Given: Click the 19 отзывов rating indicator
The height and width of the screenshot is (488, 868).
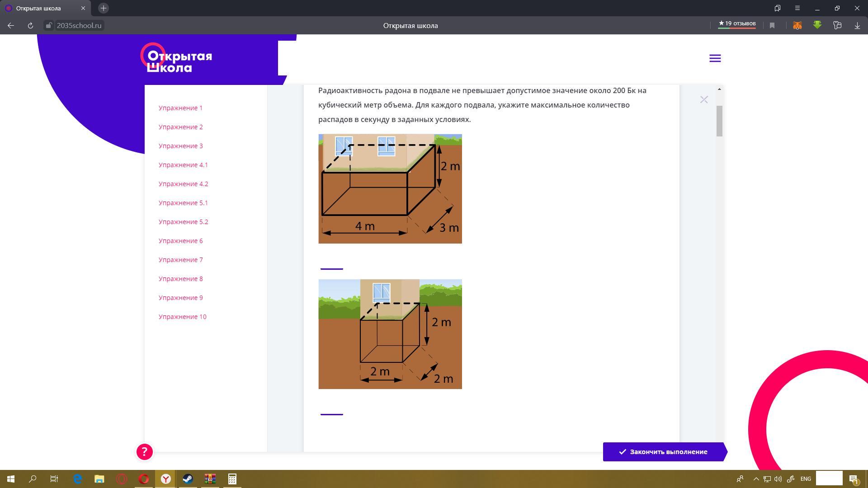Looking at the screenshot, I should tap(737, 24).
